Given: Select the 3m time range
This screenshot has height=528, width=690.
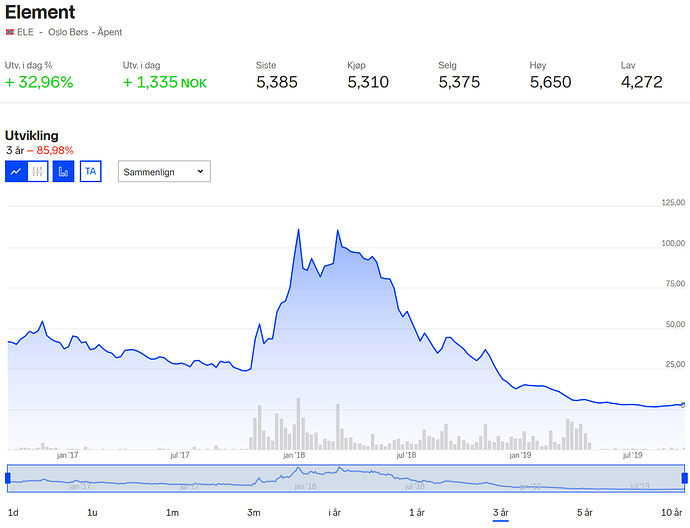Looking at the screenshot, I should click(x=253, y=513).
